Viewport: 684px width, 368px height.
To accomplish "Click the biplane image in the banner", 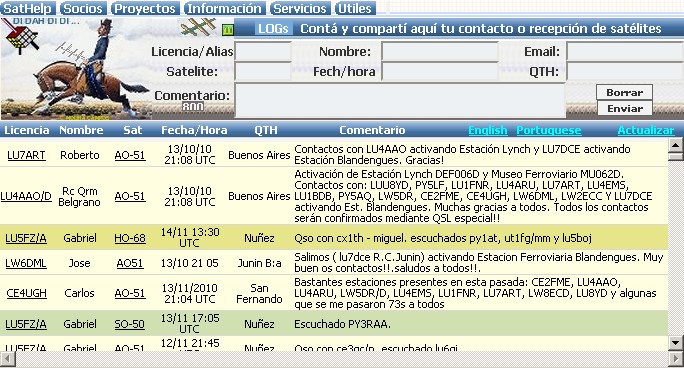I will click(x=199, y=27).
